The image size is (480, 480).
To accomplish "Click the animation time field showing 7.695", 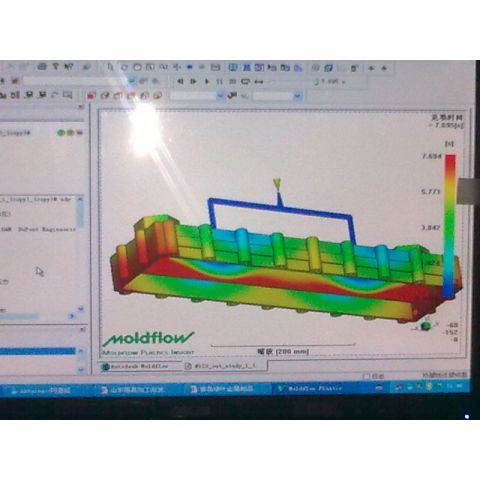I will 333,82.
